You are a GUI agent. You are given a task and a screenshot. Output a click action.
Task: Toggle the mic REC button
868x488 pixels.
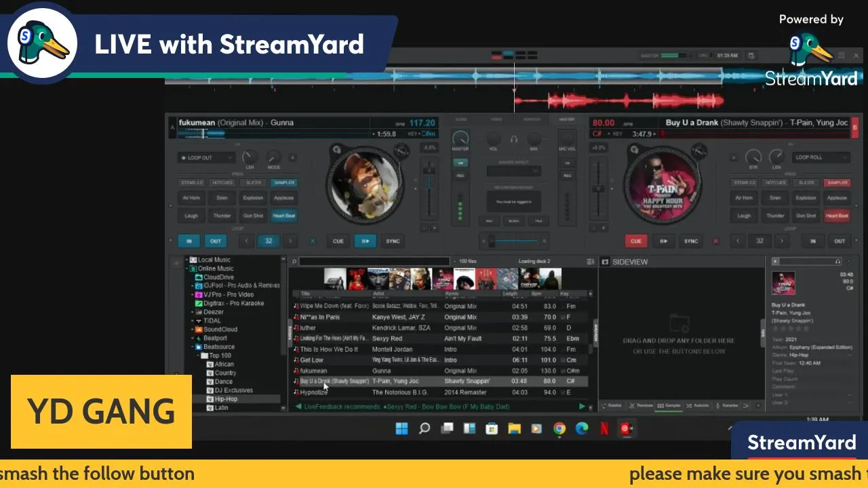coord(567,176)
